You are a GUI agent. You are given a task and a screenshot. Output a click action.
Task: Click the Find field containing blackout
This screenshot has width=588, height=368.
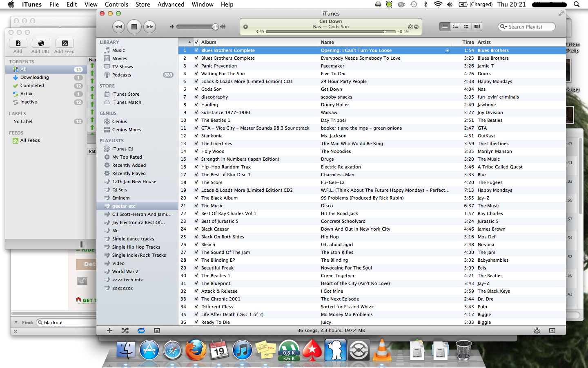tap(66, 323)
